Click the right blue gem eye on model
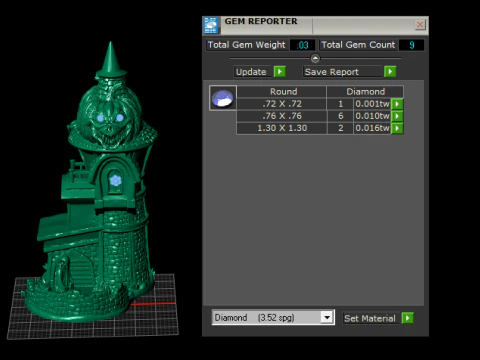 [120, 117]
